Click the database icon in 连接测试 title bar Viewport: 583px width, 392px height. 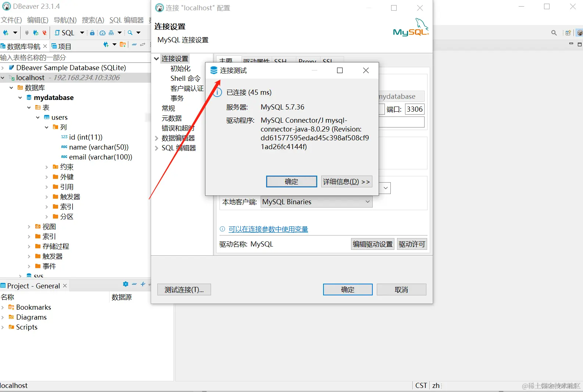pos(214,70)
